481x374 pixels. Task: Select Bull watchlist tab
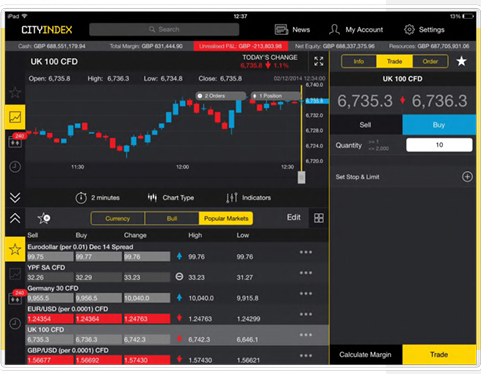click(x=172, y=218)
